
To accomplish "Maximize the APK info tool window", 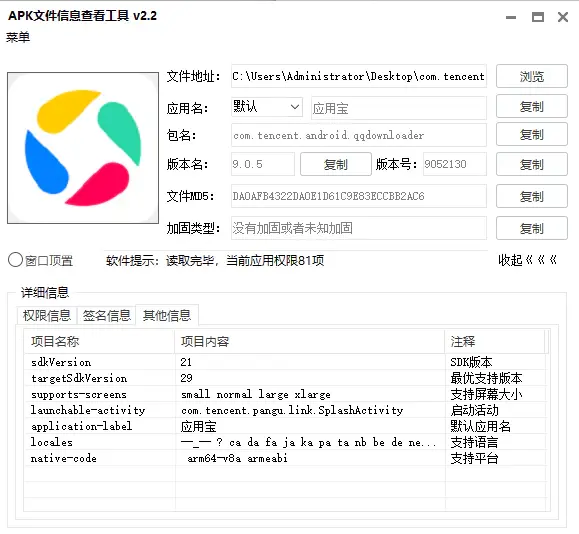I will 538,17.
